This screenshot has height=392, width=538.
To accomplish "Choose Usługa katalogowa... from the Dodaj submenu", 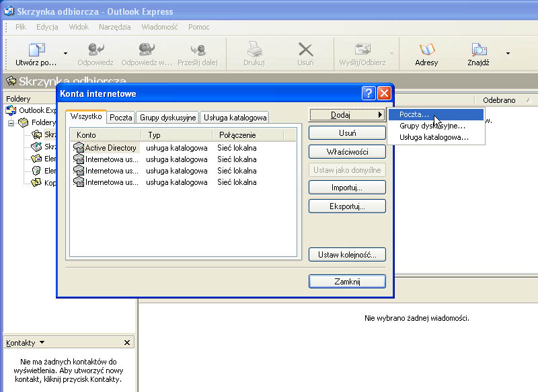I will coord(436,137).
